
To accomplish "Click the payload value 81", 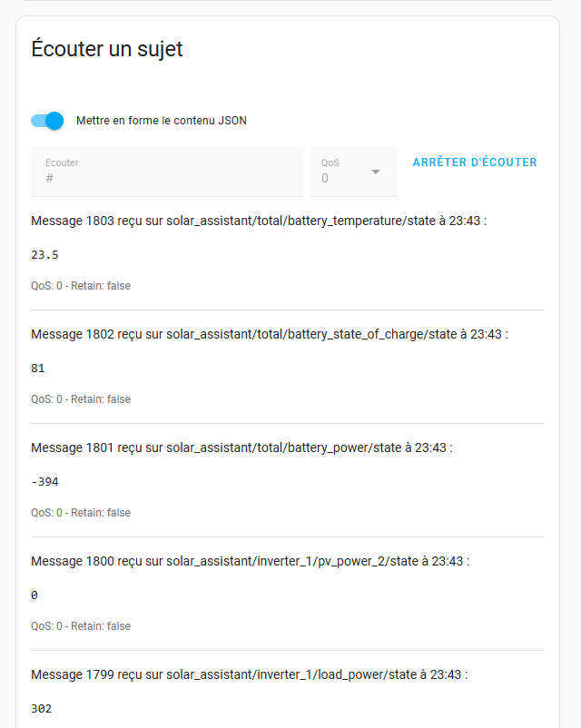I will click(x=38, y=369).
